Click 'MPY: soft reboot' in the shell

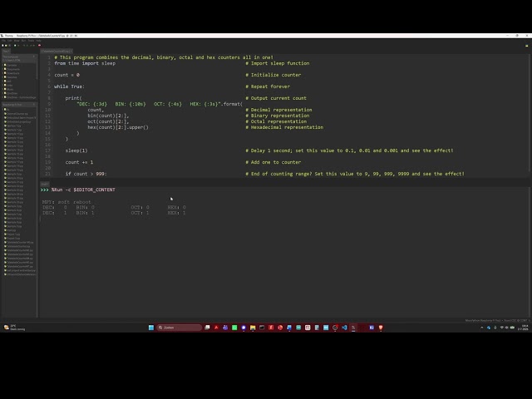tap(66, 202)
